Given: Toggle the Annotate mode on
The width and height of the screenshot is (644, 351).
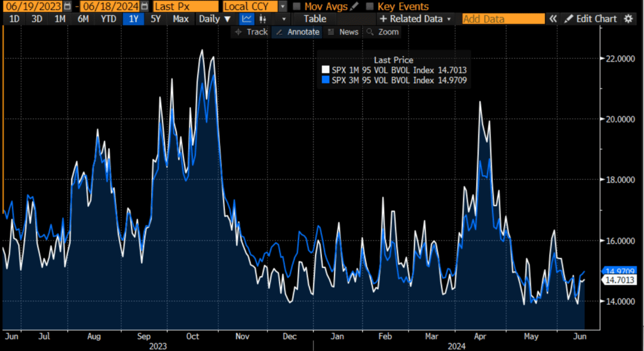Looking at the screenshot, I should point(297,32).
